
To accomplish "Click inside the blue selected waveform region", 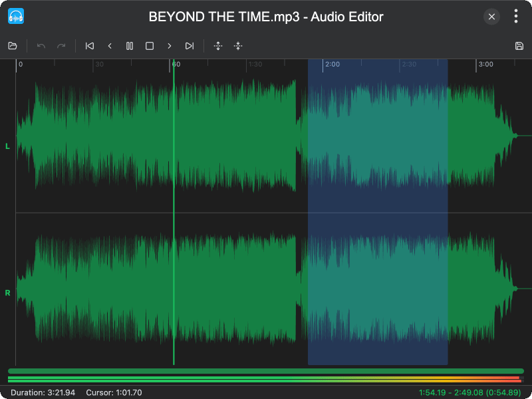I will (x=378, y=213).
